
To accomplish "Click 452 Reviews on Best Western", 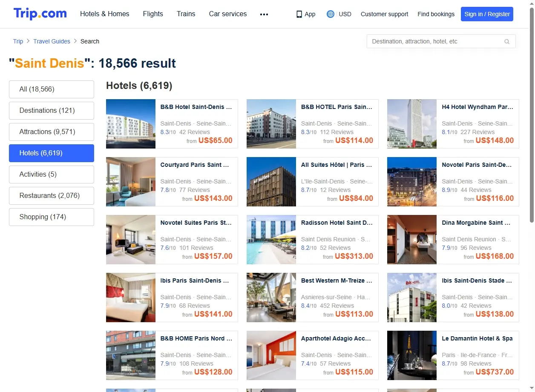I will click(337, 306).
